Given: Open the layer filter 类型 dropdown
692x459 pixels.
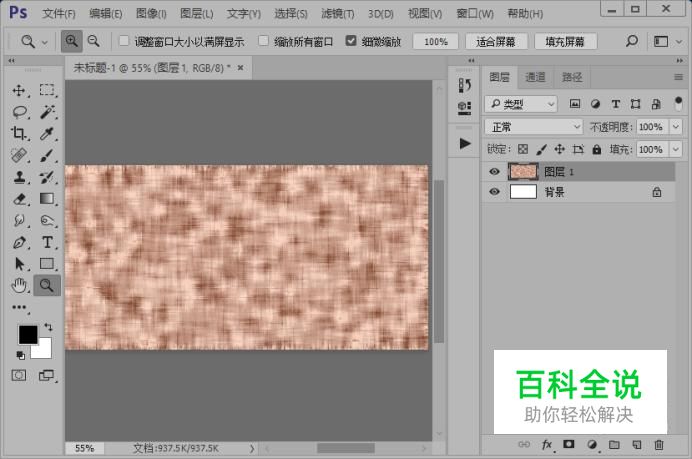Looking at the screenshot, I should [x=521, y=104].
